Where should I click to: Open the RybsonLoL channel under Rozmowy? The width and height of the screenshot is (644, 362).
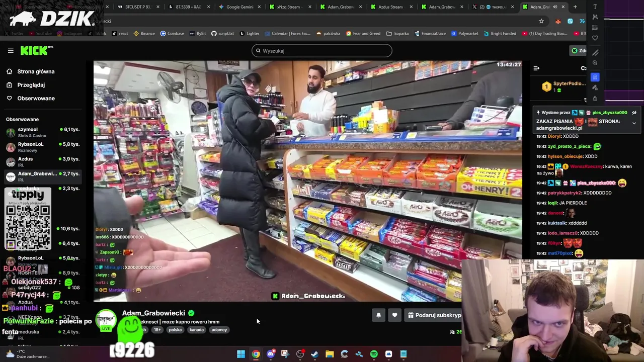click(x=43, y=147)
